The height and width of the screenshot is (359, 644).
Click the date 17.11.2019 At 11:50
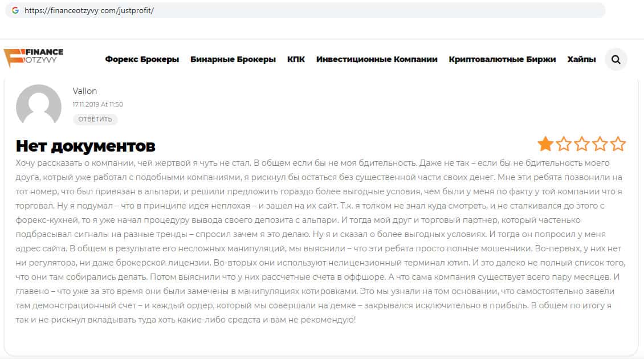[98, 104]
